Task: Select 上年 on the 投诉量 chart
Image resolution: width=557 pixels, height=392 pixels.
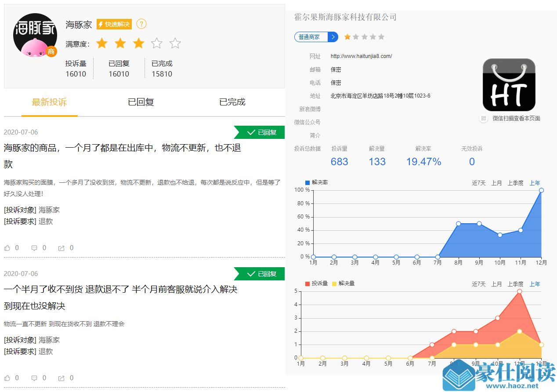Action: coord(535,284)
